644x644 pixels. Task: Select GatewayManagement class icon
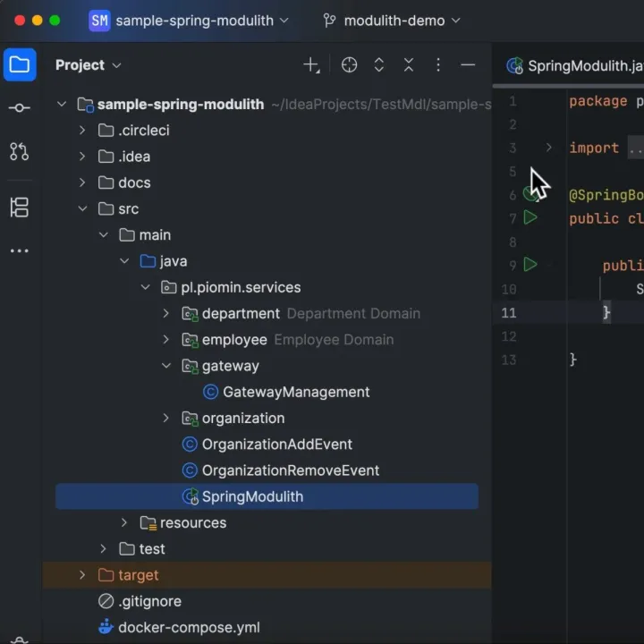[211, 392]
